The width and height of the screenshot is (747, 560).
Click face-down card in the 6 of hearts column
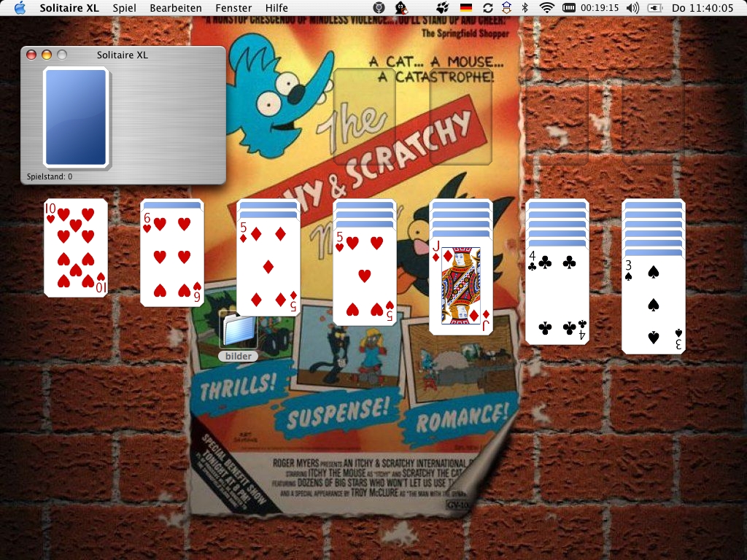pos(172,204)
